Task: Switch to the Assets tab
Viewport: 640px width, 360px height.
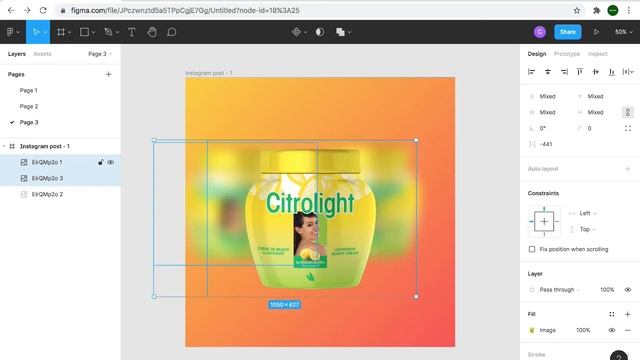Action: 42,54
